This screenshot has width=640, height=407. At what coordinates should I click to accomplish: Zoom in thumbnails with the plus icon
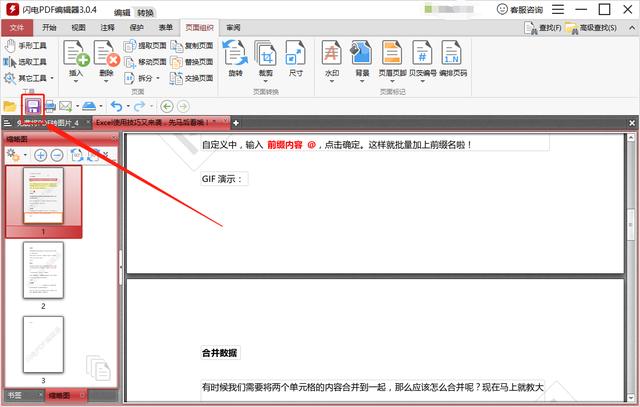[x=41, y=155]
